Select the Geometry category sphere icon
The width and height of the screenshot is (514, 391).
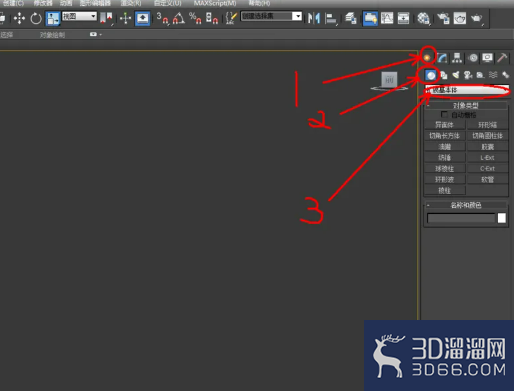point(431,75)
